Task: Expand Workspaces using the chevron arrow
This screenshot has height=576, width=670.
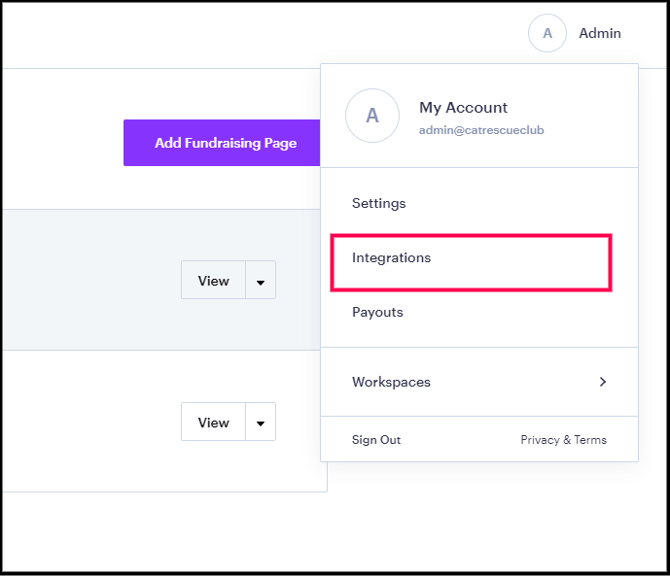Action: click(602, 382)
